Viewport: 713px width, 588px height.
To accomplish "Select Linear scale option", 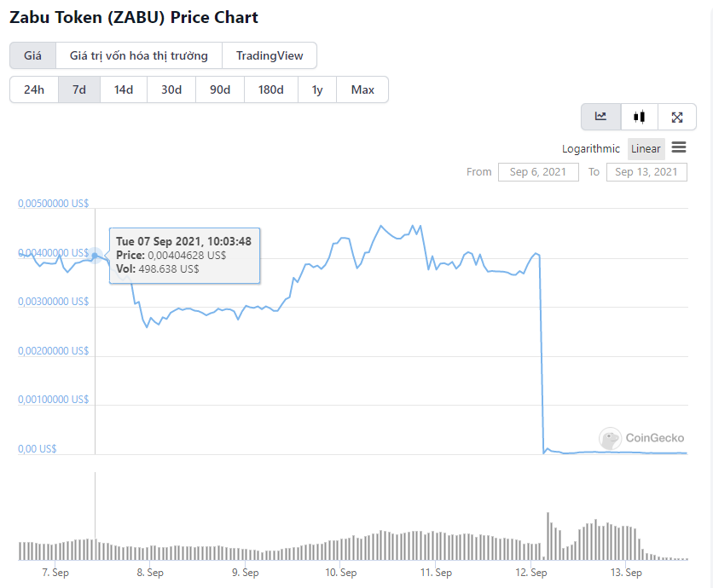I will click(x=646, y=148).
